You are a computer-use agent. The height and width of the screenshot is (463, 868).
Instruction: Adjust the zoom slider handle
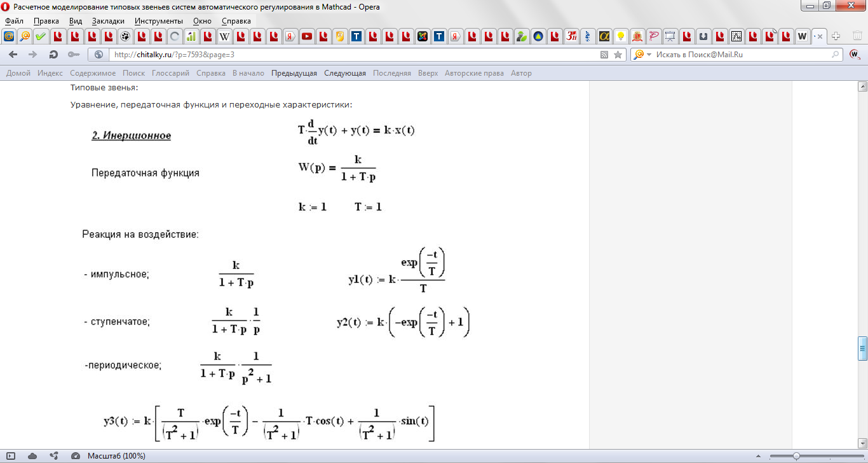point(796,456)
